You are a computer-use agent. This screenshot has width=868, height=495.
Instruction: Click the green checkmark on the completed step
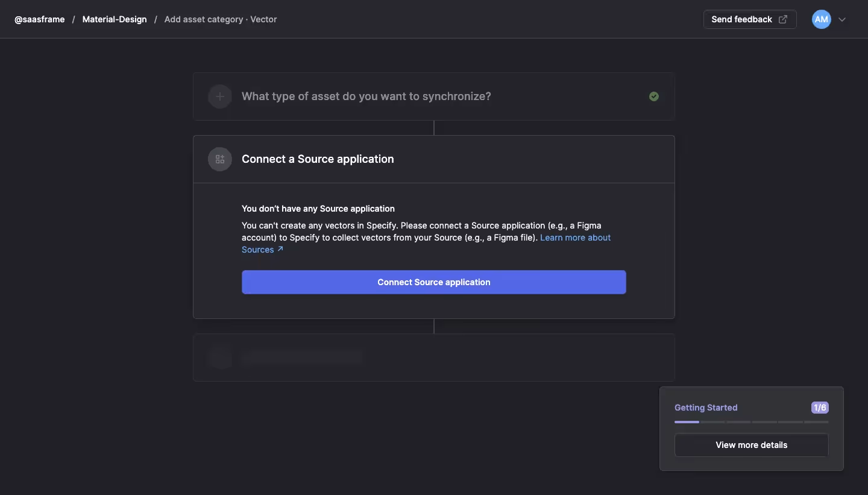654,96
